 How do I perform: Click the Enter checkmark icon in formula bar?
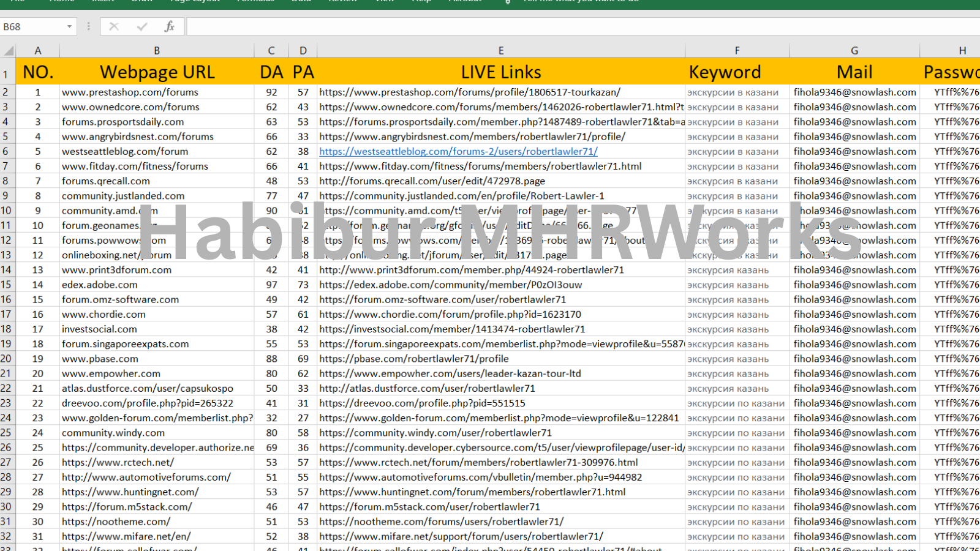[x=142, y=26]
